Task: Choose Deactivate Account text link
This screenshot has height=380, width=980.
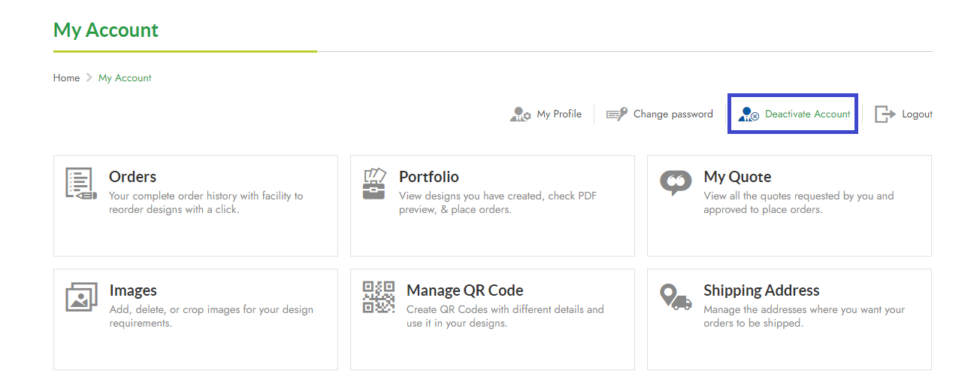Action: click(807, 114)
